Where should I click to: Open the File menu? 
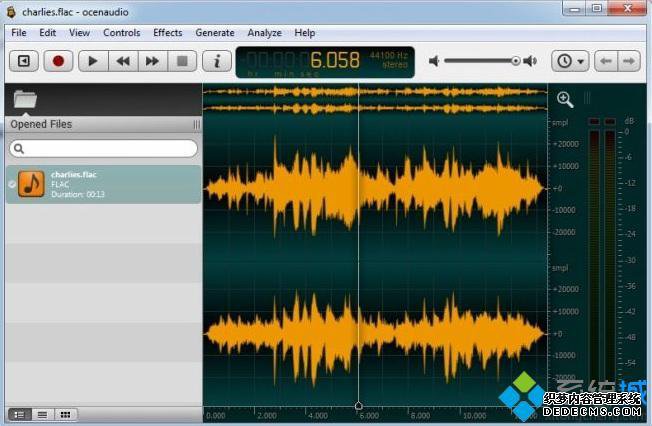pyautogui.click(x=19, y=33)
